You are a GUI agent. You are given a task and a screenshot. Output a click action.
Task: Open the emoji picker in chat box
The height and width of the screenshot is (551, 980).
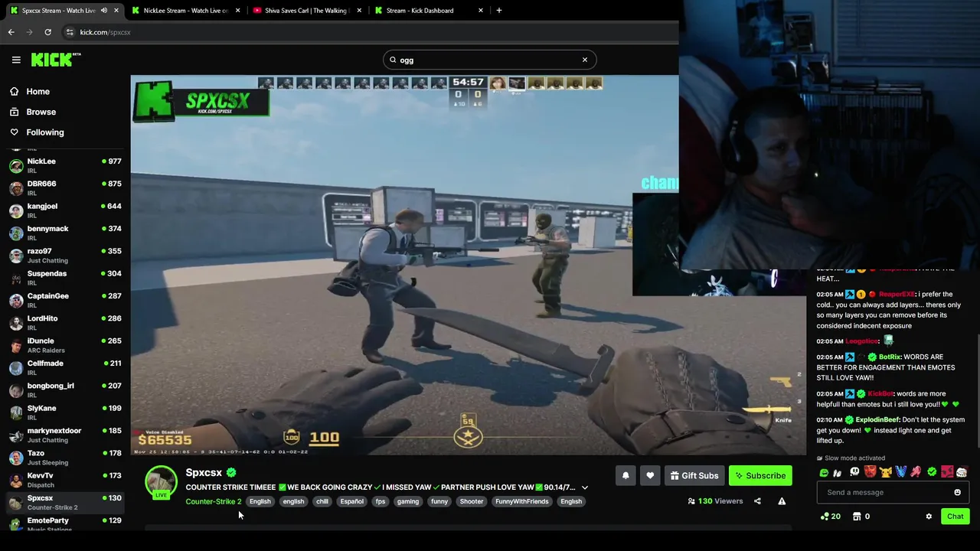957,493
